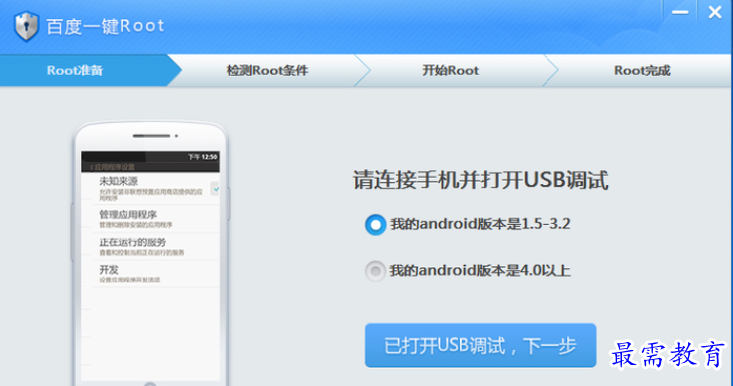
Task: Select android version 1.5-3.2 radio button
Action: tap(375, 225)
